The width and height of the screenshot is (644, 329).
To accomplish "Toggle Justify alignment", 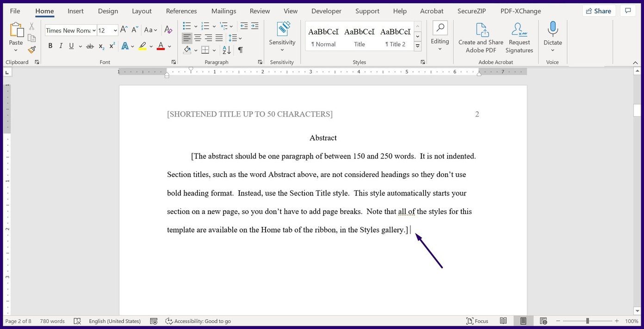I will click(219, 38).
